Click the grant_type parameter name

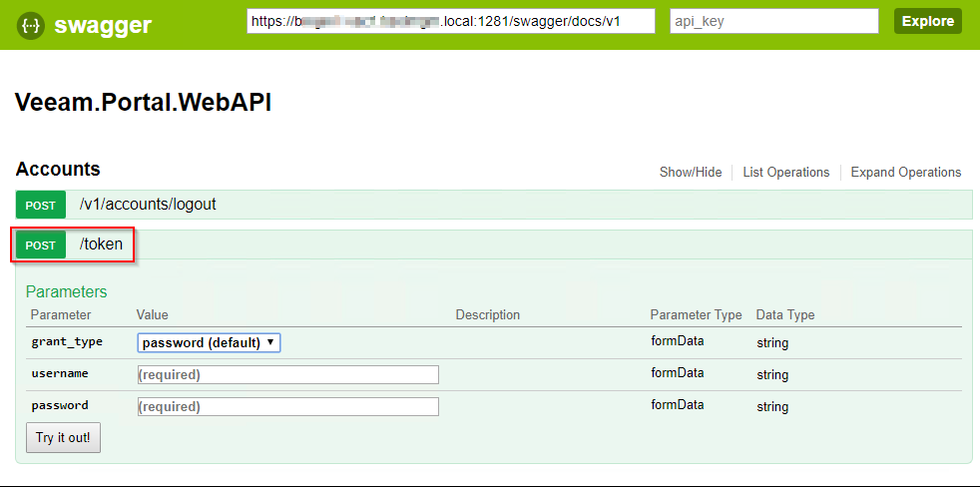[67, 342]
